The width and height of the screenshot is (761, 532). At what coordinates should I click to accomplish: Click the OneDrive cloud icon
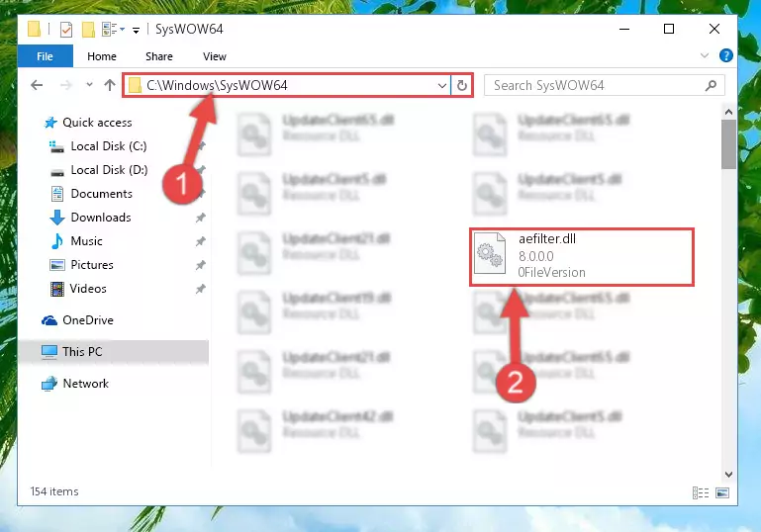[49, 320]
